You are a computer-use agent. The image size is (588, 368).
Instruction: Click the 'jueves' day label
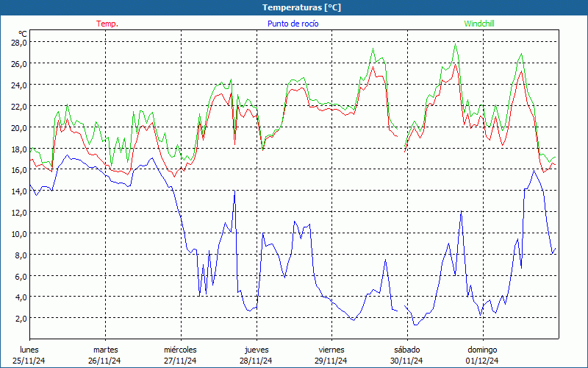(x=257, y=350)
